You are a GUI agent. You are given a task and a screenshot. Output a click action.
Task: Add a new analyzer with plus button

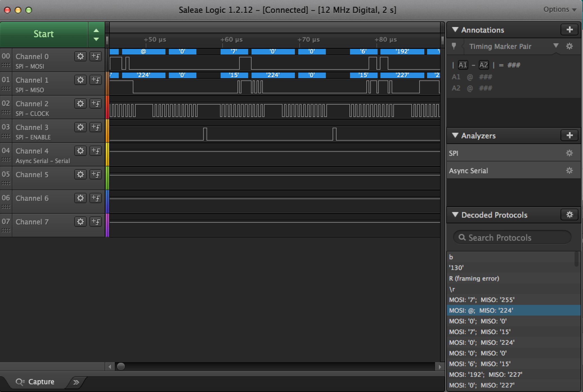[x=569, y=136]
